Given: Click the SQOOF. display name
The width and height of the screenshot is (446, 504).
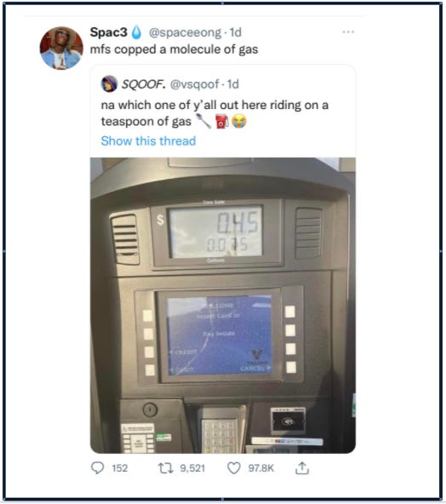Looking at the screenshot, I should (x=144, y=84).
